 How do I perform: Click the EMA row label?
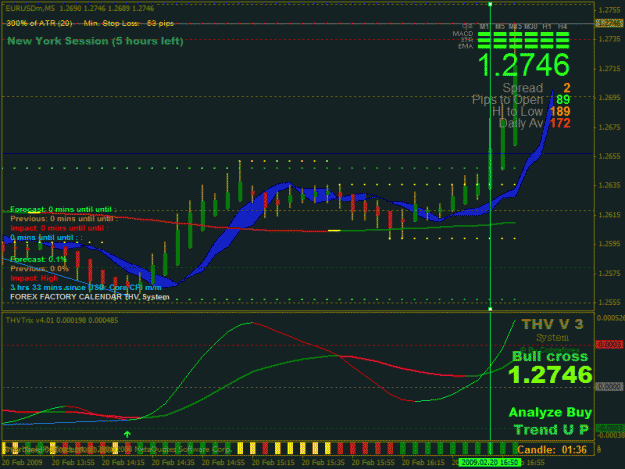coord(465,47)
